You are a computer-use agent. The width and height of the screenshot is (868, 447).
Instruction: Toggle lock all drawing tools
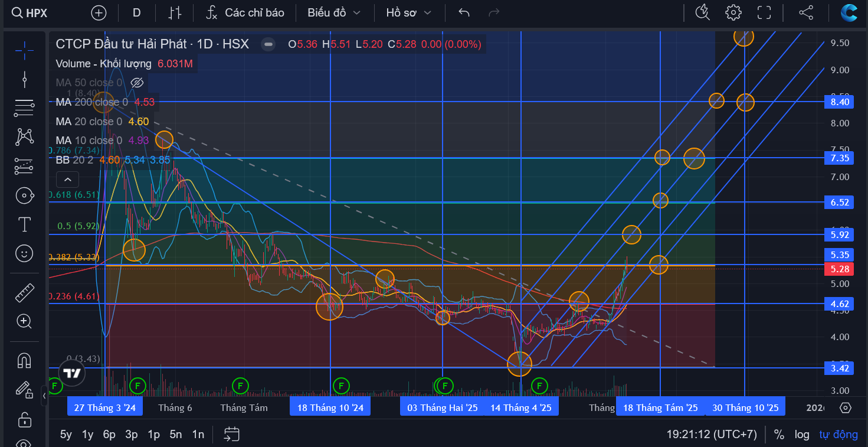24,420
